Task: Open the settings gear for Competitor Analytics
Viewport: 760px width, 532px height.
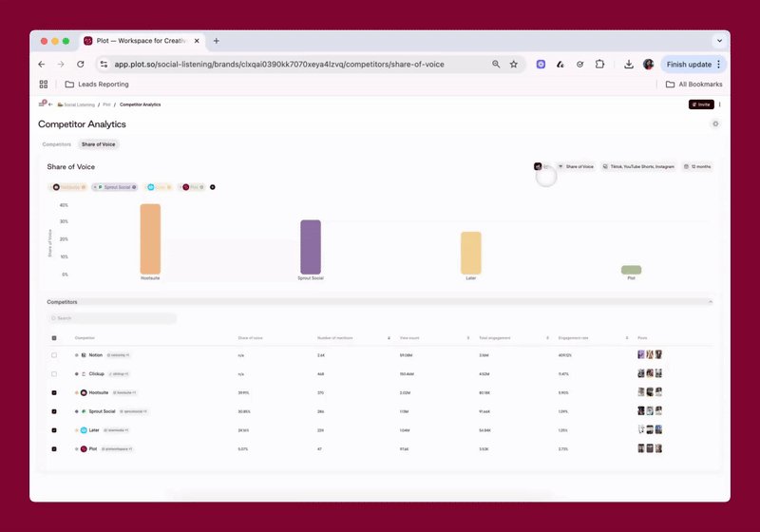Action: coord(715,124)
